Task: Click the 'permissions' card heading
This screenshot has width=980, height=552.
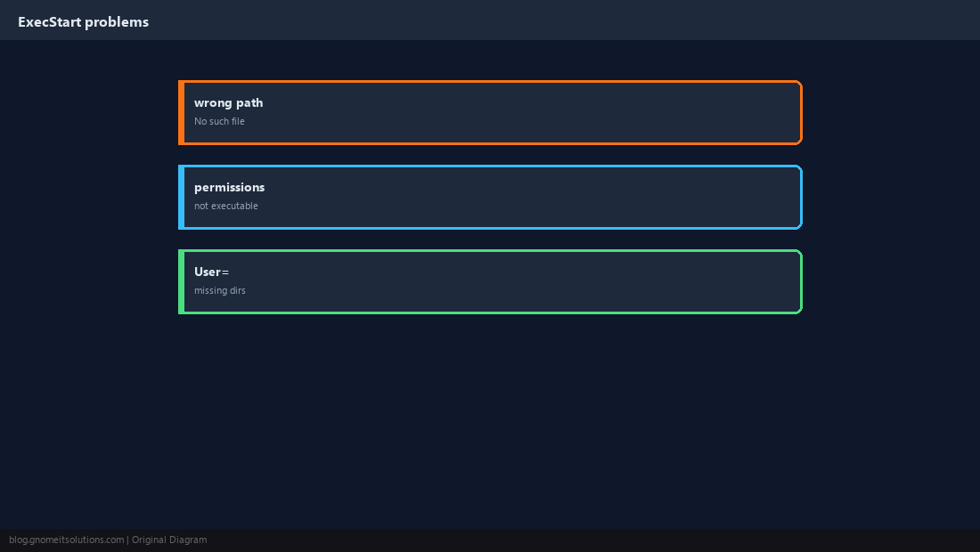Action: coord(229,187)
